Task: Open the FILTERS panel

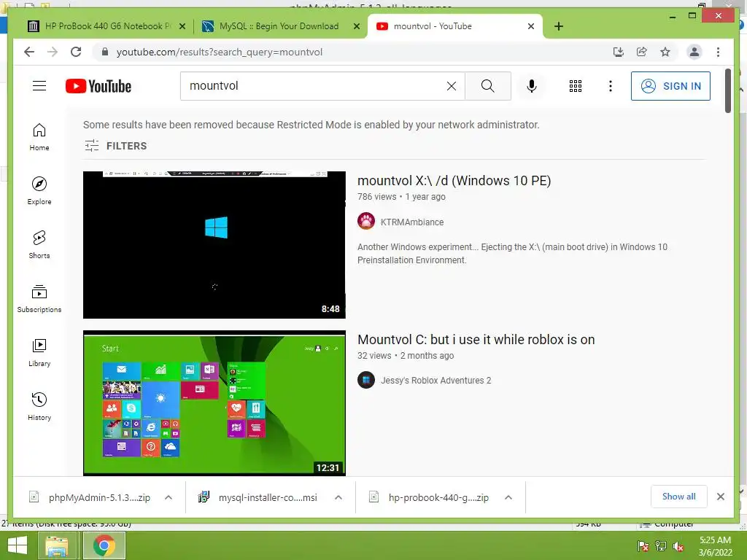Action: (116, 146)
